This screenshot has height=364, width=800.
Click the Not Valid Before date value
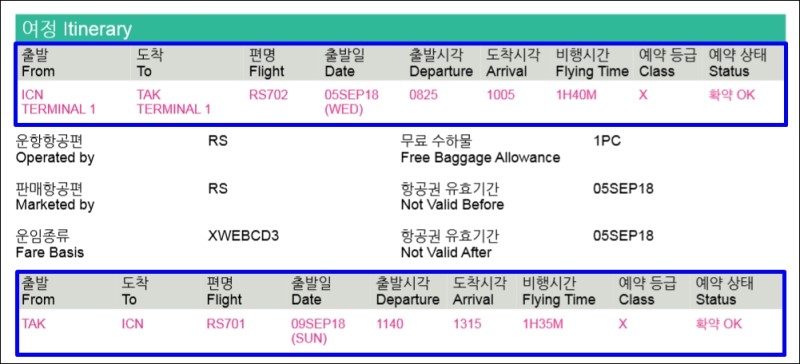pos(623,189)
